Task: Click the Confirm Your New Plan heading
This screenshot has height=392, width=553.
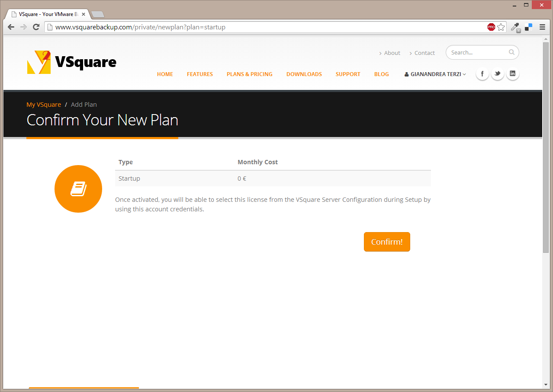Action: pos(103,120)
